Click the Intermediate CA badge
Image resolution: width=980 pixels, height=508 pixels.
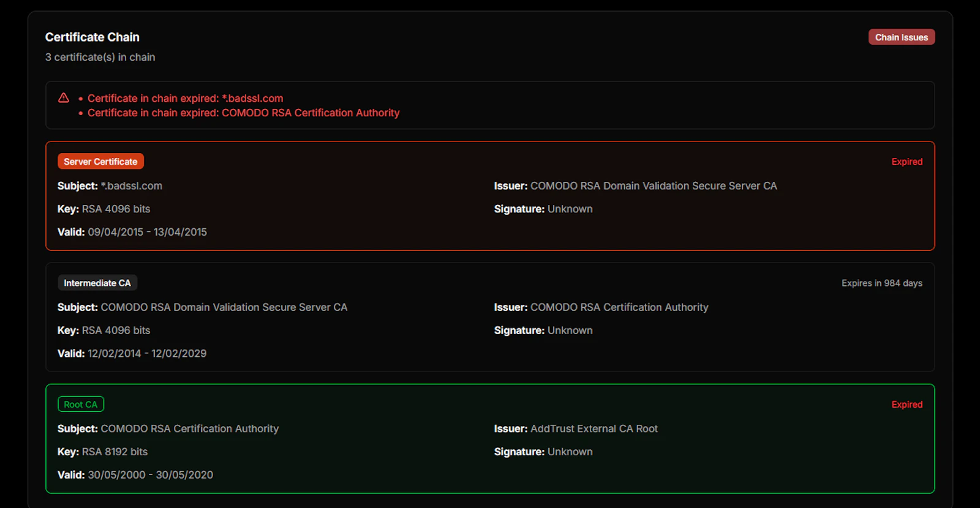click(97, 283)
